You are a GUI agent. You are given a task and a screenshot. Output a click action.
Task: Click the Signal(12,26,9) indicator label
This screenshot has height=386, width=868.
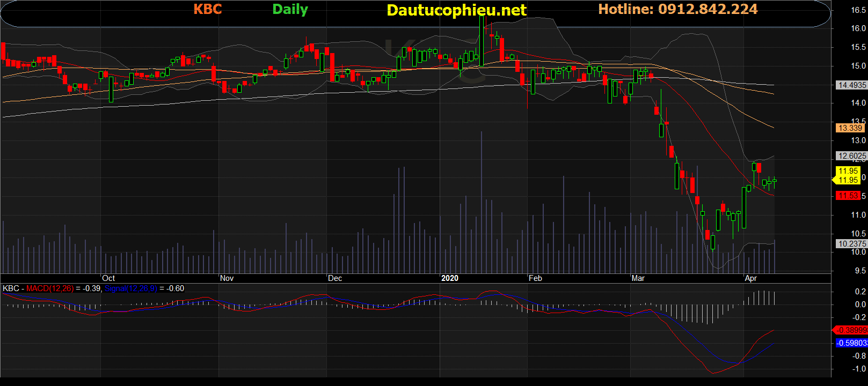(x=130, y=288)
